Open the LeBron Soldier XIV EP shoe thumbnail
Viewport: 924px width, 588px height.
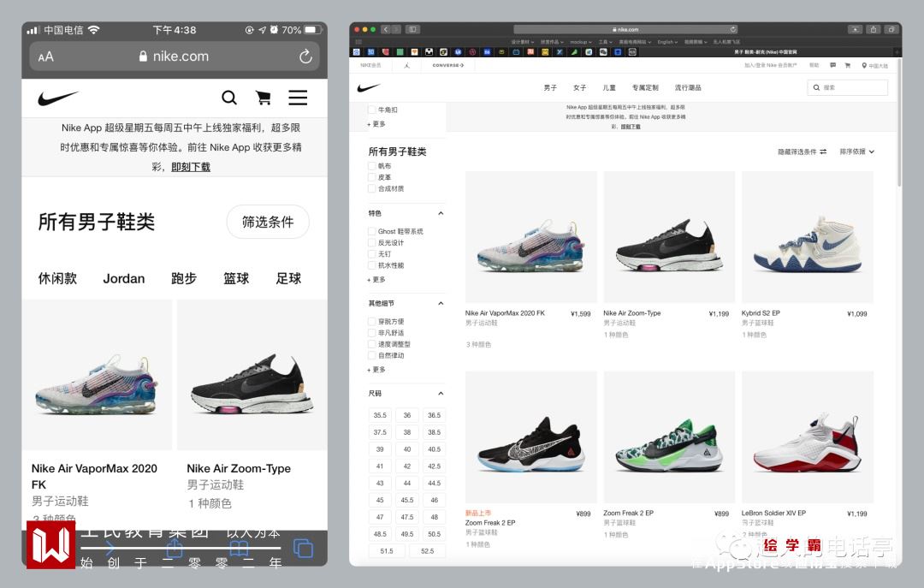point(808,437)
